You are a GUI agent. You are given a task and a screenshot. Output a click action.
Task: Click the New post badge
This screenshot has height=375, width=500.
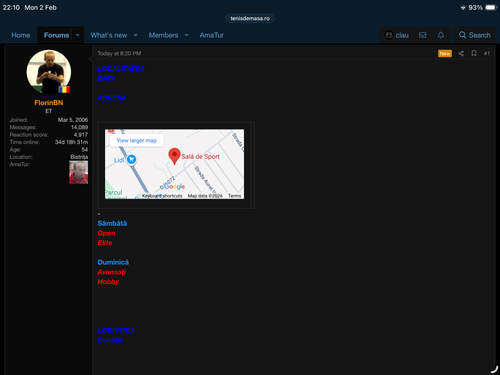[445, 53]
